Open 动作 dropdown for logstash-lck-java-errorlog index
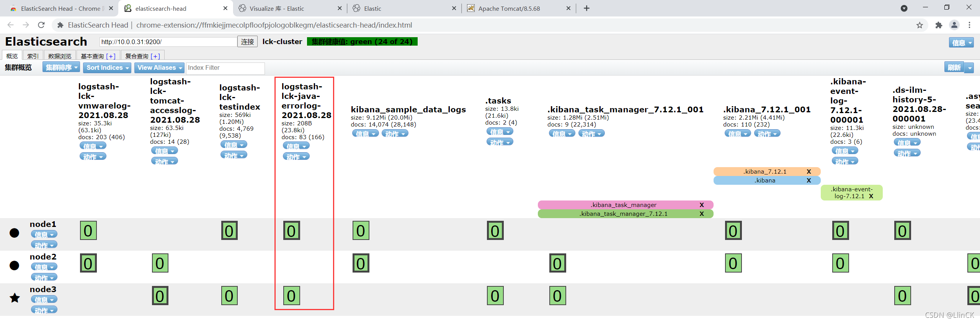 296,156
